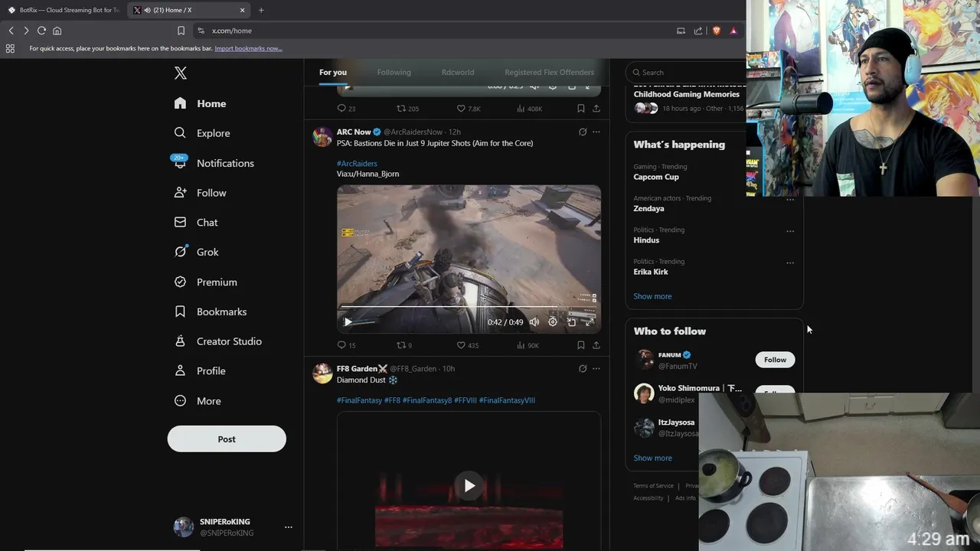980x551 pixels.
Task: Click the Creator Studio icon
Action: click(180, 341)
